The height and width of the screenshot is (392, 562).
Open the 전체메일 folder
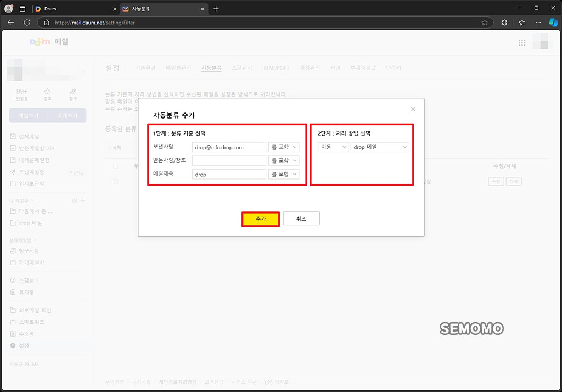[25, 136]
